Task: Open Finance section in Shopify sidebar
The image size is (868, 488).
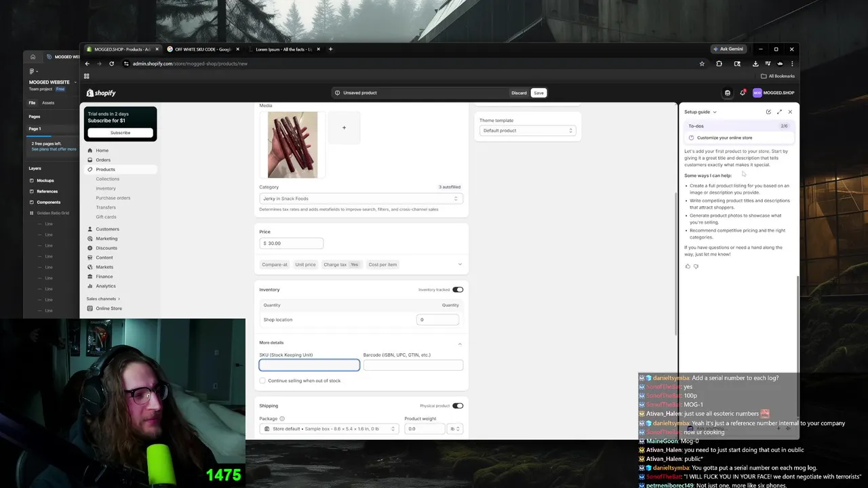Action: [x=104, y=277]
